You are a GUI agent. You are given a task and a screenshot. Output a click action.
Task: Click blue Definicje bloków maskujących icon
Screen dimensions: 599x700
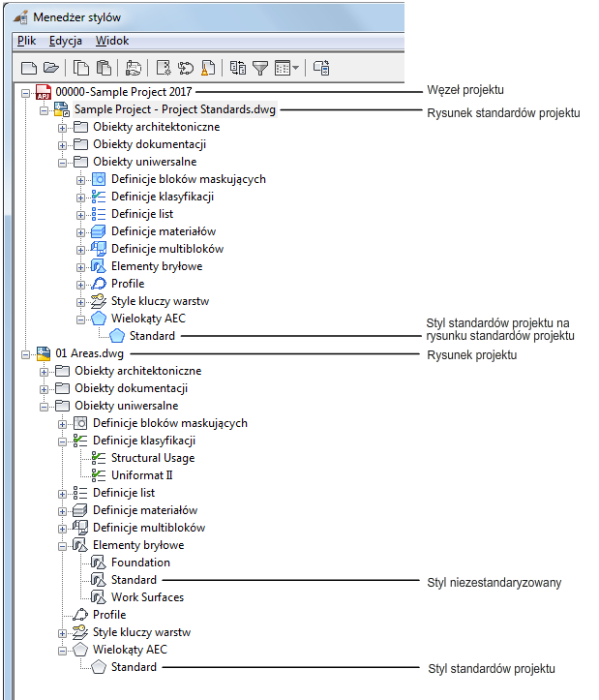click(x=99, y=179)
